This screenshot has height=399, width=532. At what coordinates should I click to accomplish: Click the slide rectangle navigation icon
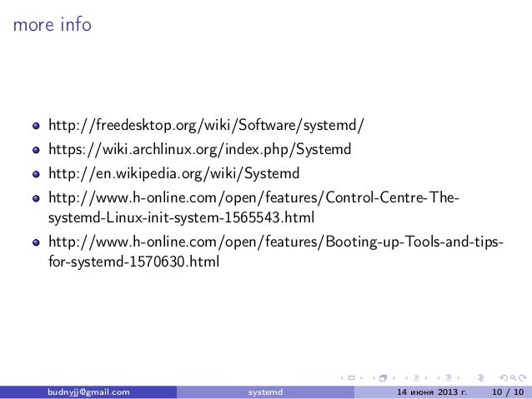tap(352, 377)
